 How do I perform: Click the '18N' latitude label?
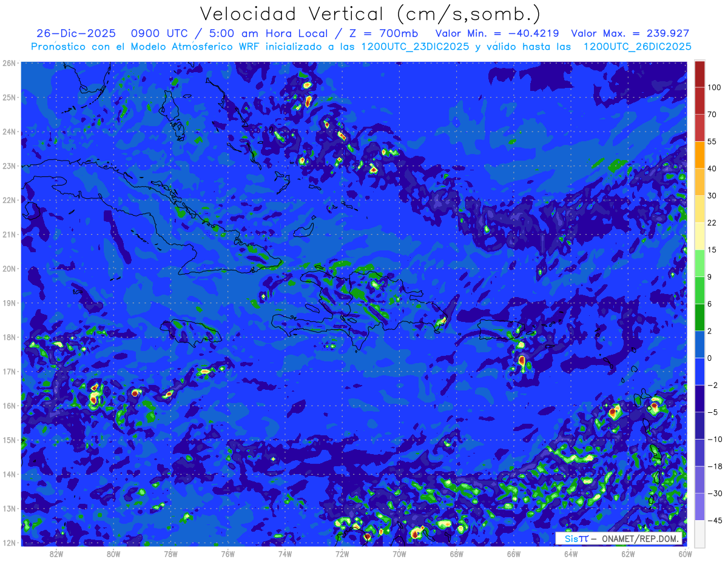pos(9,337)
